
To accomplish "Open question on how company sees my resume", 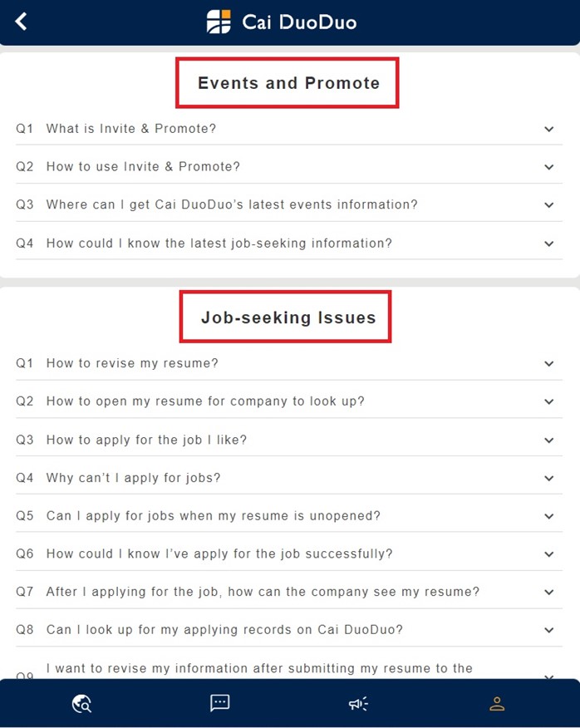I will pos(263,593).
